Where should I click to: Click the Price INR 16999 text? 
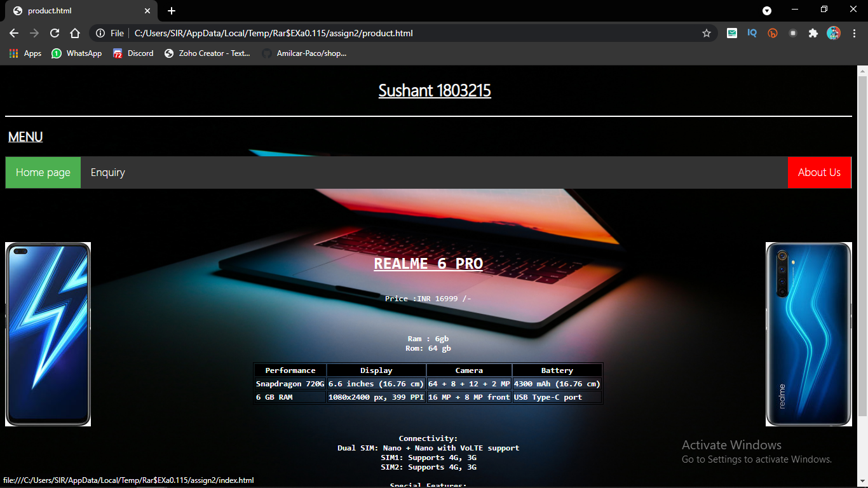428,299
